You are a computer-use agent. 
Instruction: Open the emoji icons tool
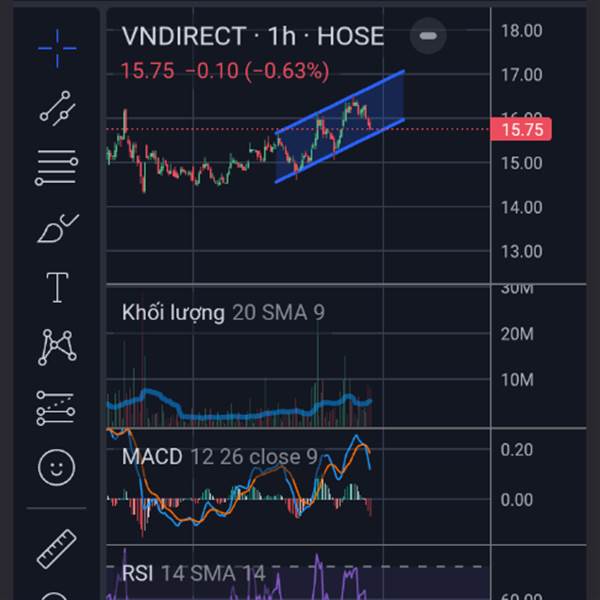tap(57, 467)
